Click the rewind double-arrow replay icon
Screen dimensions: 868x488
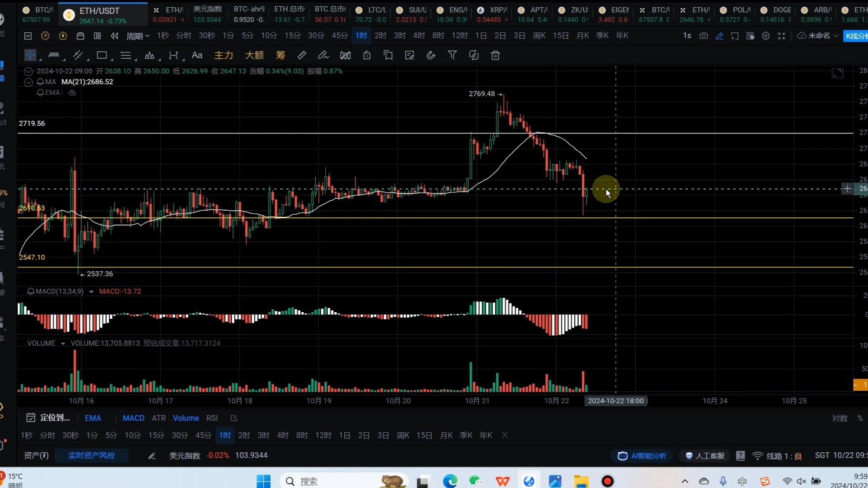(x=114, y=36)
